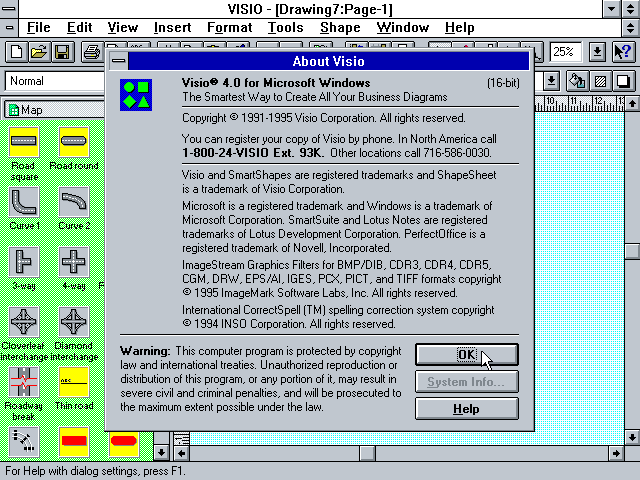Open the Tools menu
The width and height of the screenshot is (640, 480).
tap(285, 28)
